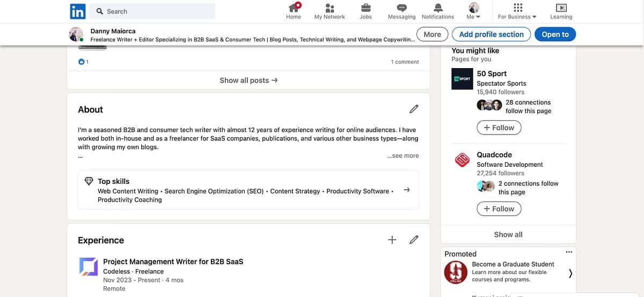Click Danny Maiorca's avatar in sticky header
This screenshot has width=644, height=297.
point(76,34)
